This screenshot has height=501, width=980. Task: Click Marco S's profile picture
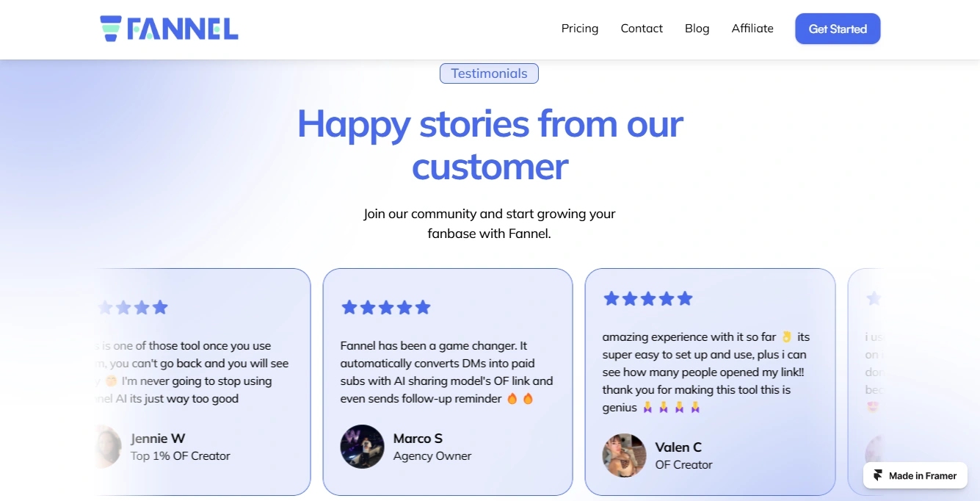362,447
